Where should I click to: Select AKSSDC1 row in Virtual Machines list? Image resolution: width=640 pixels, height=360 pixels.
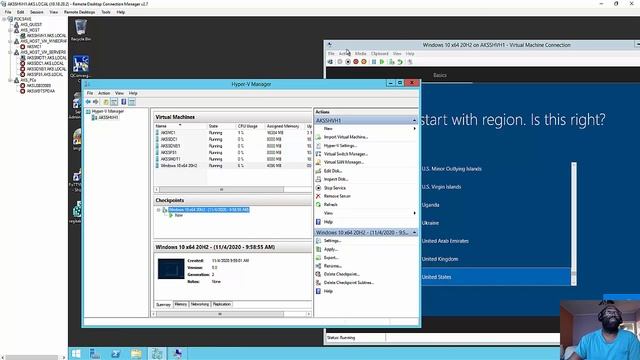pyautogui.click(x=232, y=139)
